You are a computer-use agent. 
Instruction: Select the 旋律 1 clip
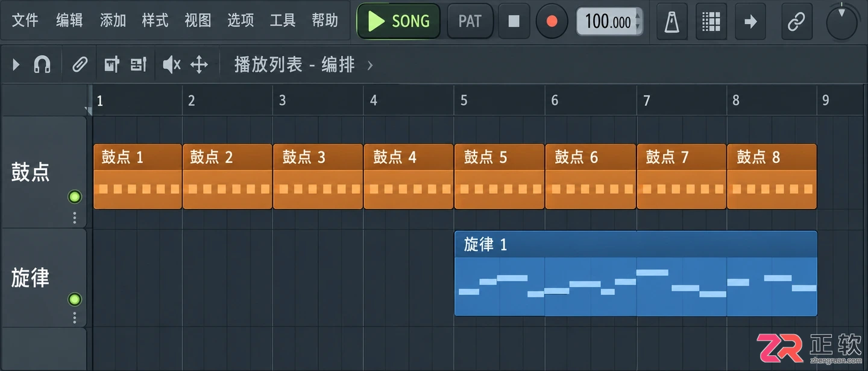point(636,273)
